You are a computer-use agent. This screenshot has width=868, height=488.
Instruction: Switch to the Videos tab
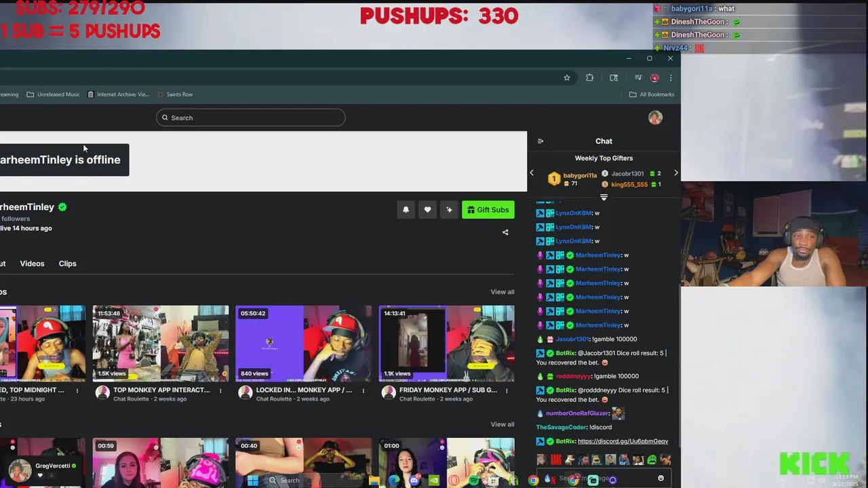[x=32, y=264]
